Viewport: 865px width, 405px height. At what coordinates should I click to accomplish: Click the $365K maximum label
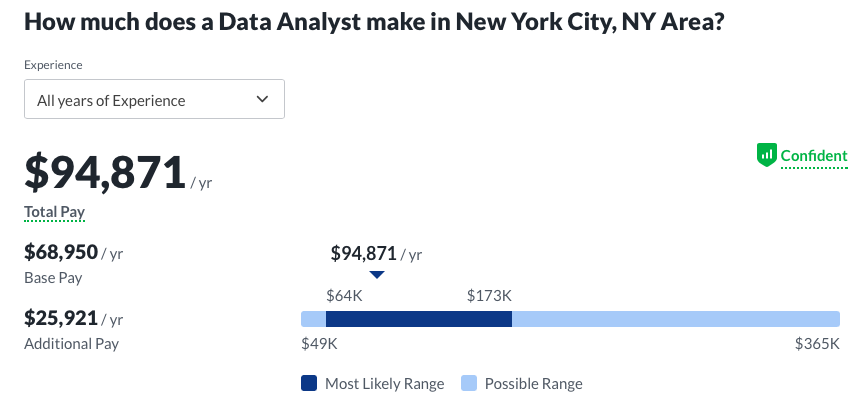tap(817, 344)
